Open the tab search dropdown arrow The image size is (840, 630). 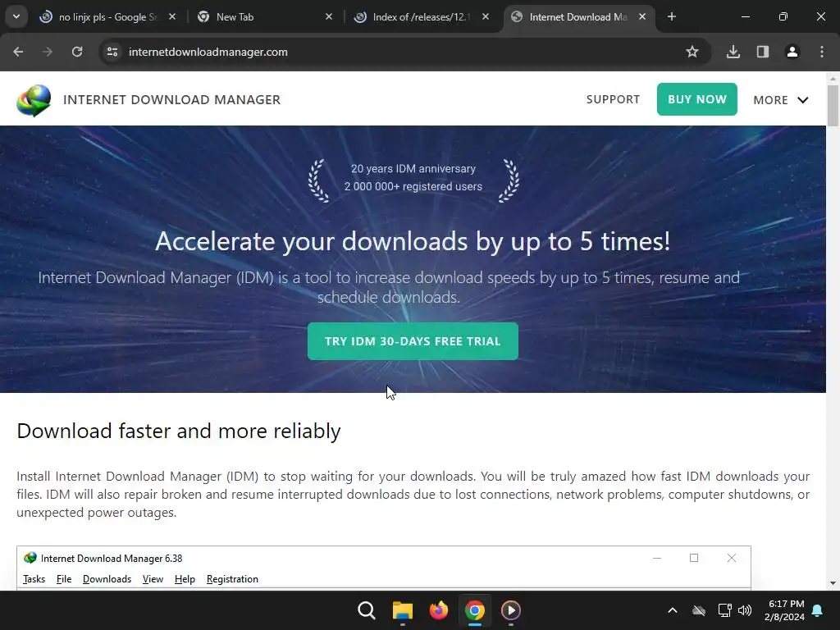(x=16, y=16)
